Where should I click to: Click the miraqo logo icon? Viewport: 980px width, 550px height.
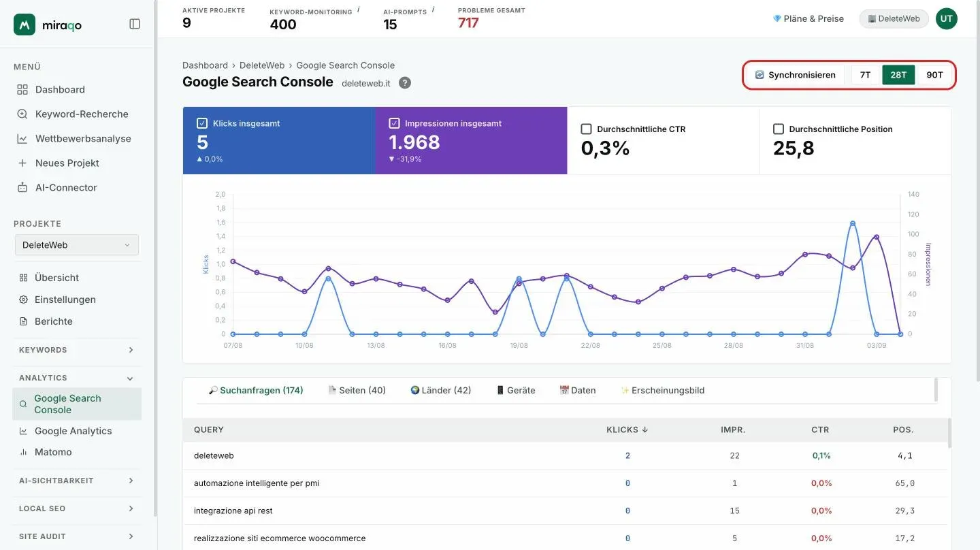24,24
